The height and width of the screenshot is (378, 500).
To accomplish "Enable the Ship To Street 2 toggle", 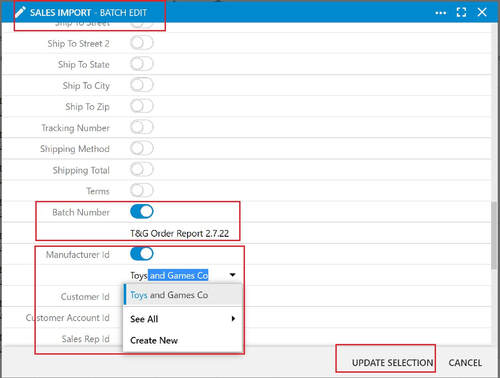I will click(x=142, y=43).
